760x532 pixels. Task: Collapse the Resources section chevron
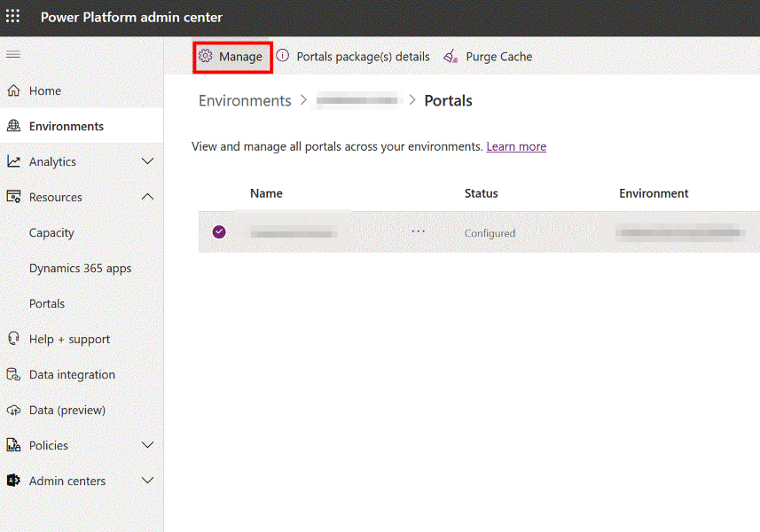tap(148, 197)
